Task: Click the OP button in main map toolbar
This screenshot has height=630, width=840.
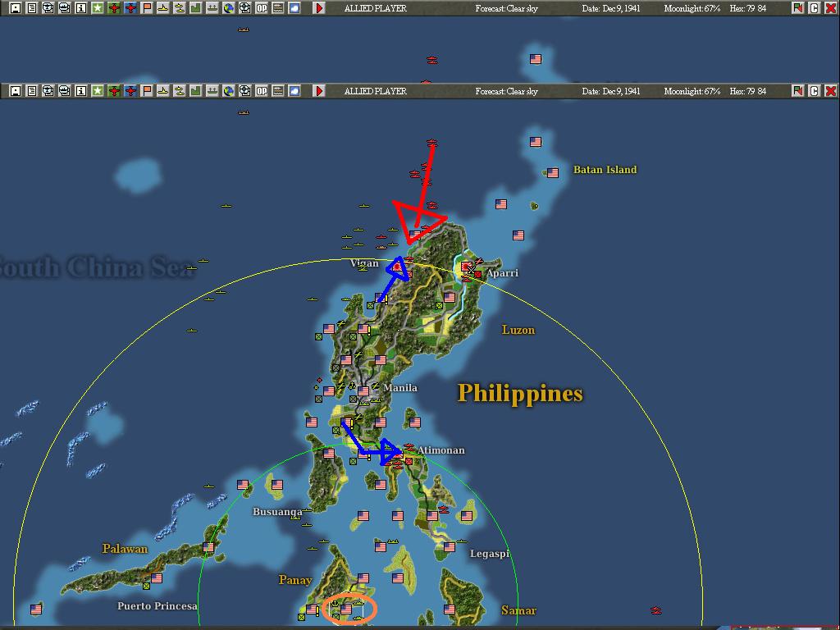Action: click(262, 91)
